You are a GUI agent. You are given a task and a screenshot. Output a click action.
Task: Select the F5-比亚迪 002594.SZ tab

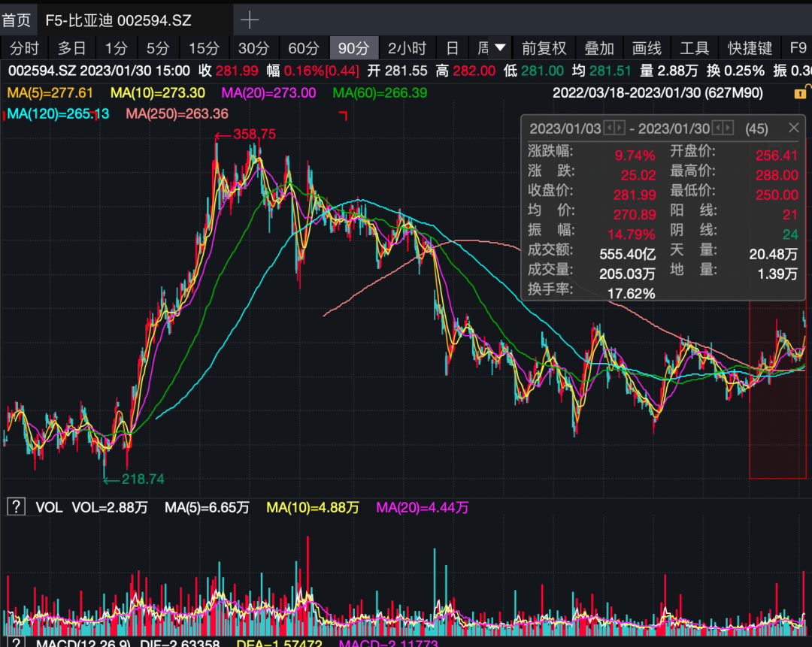click(119, 20)
